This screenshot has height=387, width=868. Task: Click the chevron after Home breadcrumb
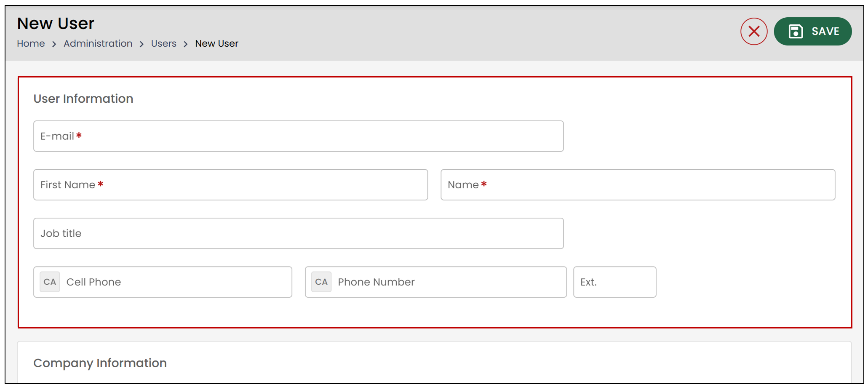(54, 44)
